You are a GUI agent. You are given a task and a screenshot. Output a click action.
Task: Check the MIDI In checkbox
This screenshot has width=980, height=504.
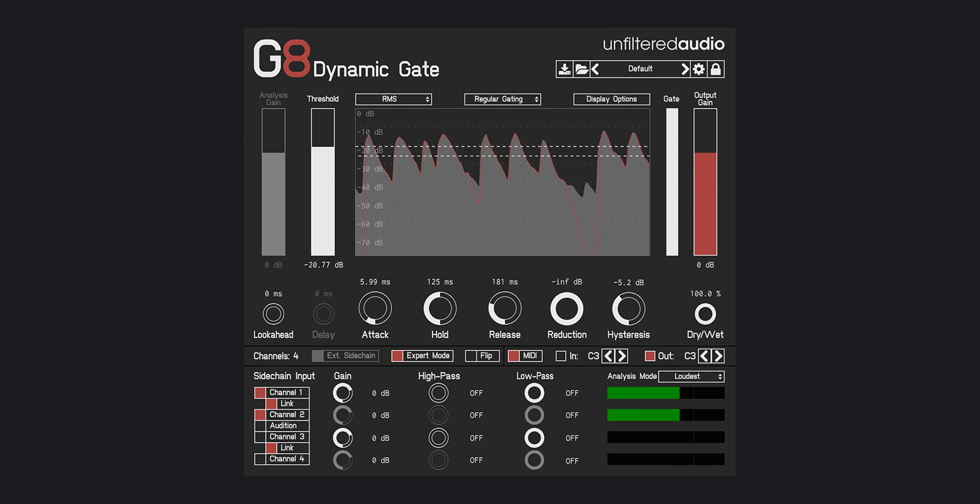click(x=561, y=356)
